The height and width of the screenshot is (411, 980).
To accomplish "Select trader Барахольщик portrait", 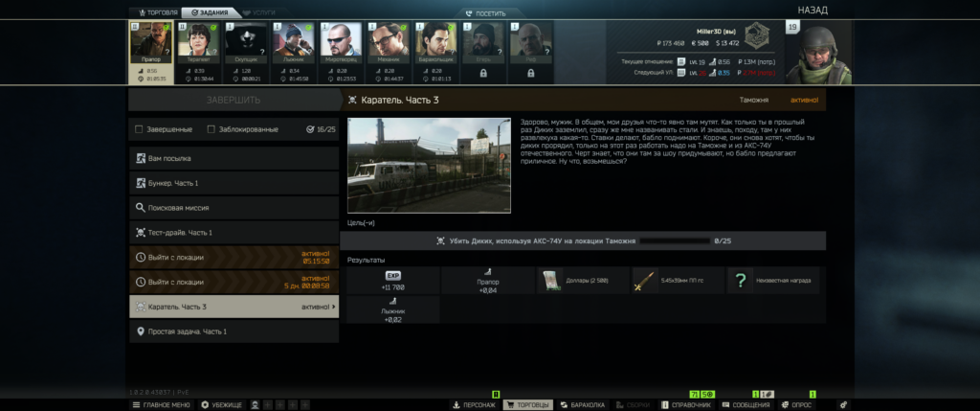I will click(x=436, y=43).
